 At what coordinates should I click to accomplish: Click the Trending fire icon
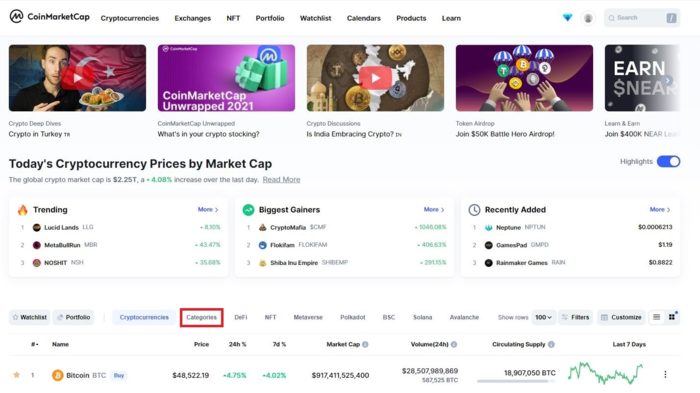pyautogui.click(x=22, y=210)
